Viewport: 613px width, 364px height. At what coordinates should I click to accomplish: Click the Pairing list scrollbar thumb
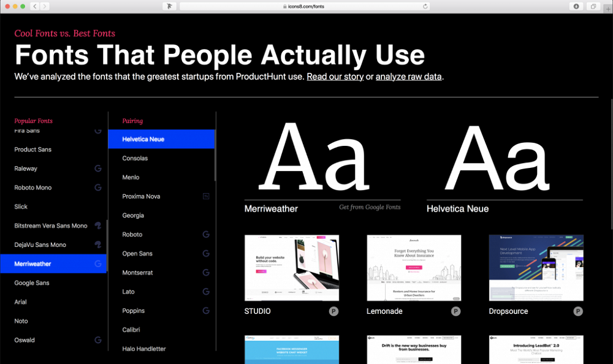[x=215, y=155]
